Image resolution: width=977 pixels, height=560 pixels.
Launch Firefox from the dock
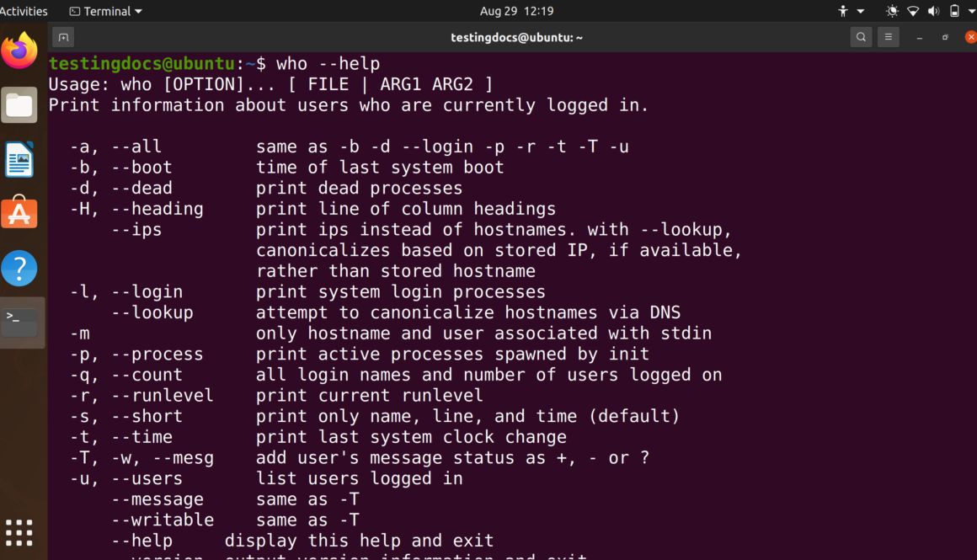(19, 51)
